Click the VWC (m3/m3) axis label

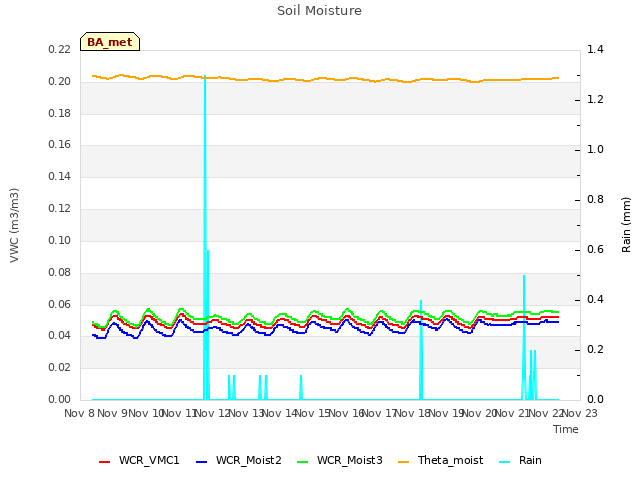click(x=14, y=225)
